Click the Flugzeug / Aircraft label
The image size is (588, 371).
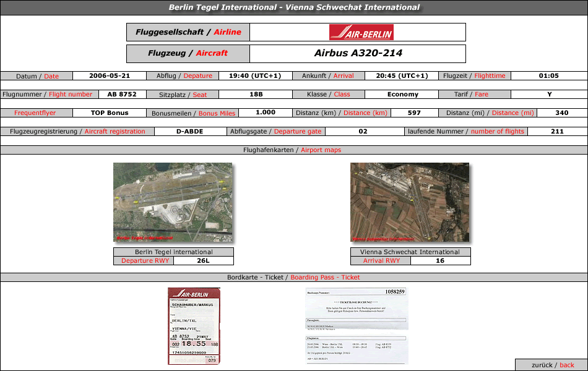188,53
